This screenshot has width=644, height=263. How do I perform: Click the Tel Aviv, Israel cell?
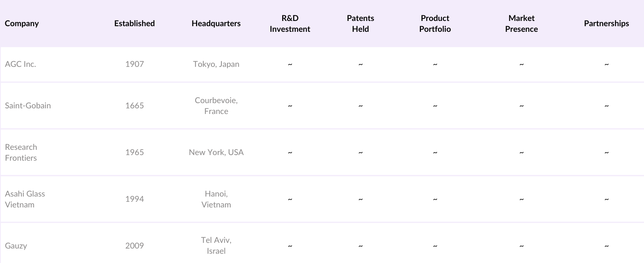pyautogui.click(x=216, y=246)
